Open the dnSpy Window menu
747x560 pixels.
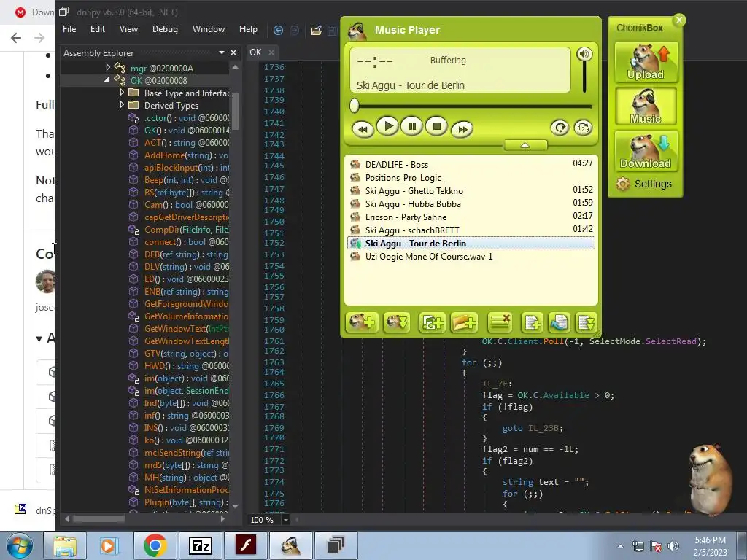(208, 29)
